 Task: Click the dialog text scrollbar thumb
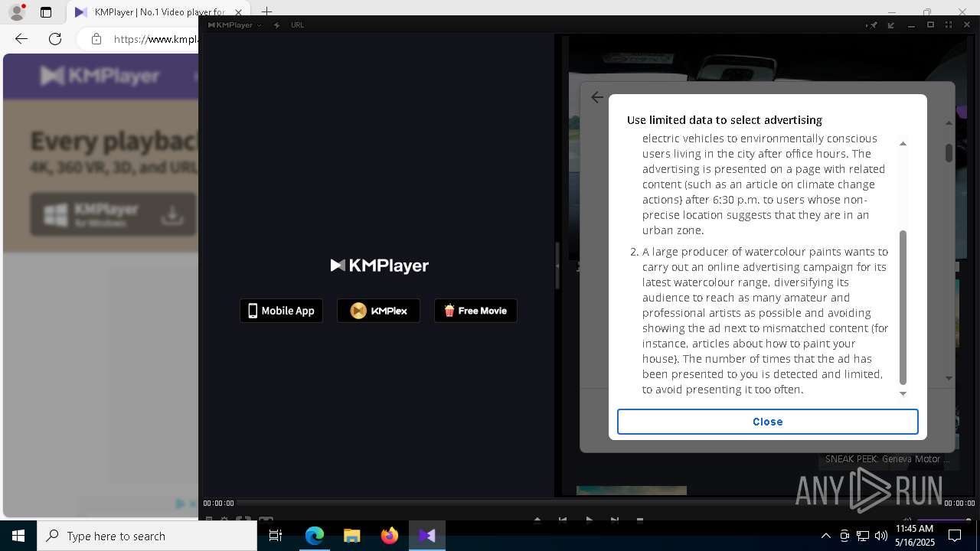(x=903, y=307)
